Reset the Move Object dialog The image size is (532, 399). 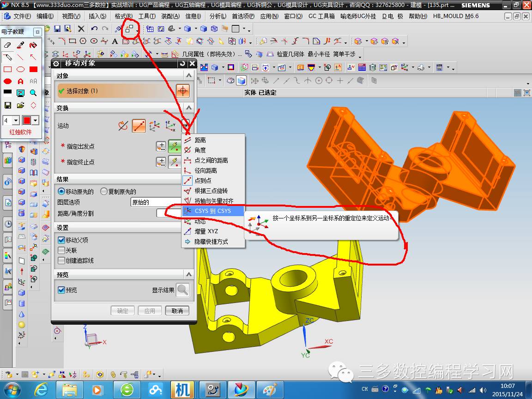pos(182,63)
